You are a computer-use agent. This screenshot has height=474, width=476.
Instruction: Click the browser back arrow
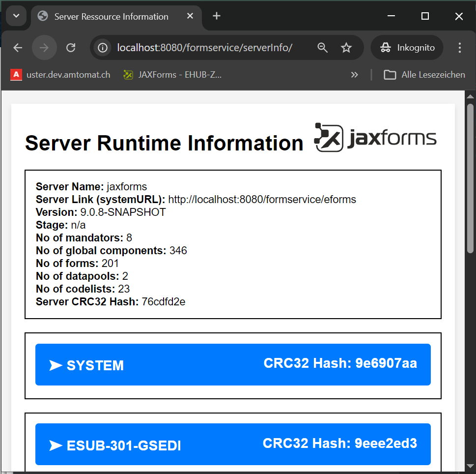pos(18,48)
